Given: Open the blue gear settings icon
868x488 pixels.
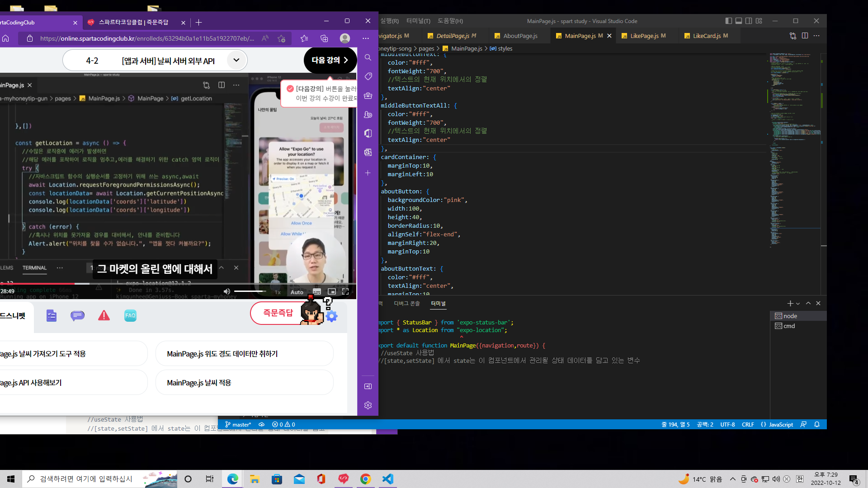Looking at the screenshot, I should click(x=332, y=316).
